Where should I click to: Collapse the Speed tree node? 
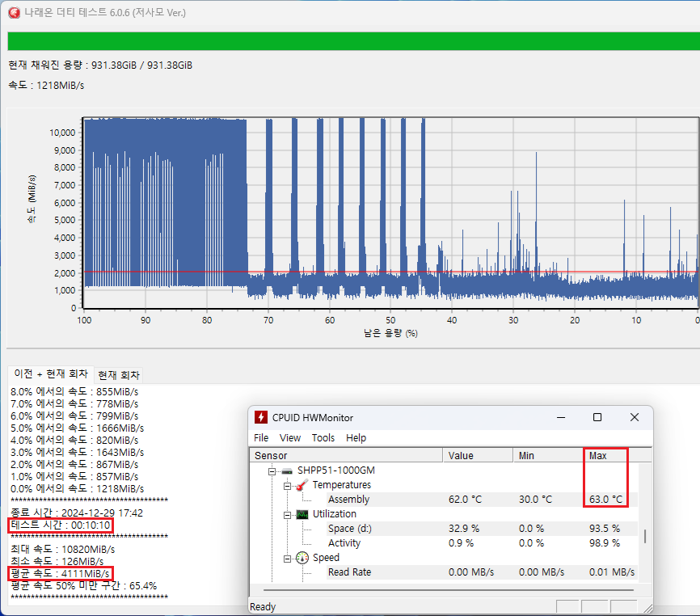[287, 559]
